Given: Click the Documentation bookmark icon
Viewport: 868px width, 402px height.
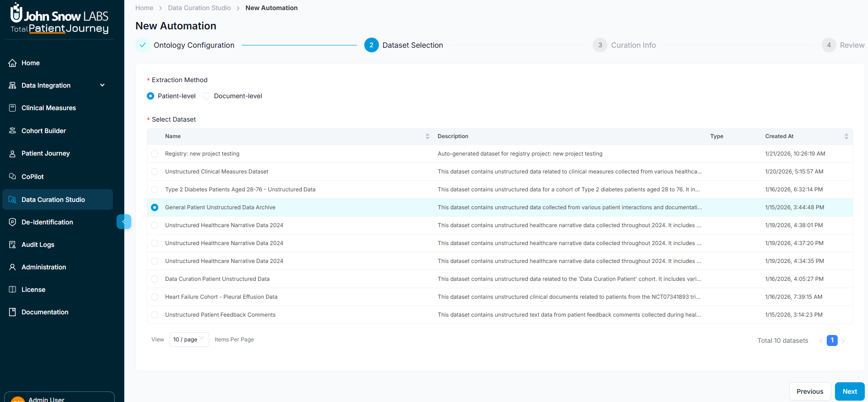Looking at the screenshot, I should 12,312.
